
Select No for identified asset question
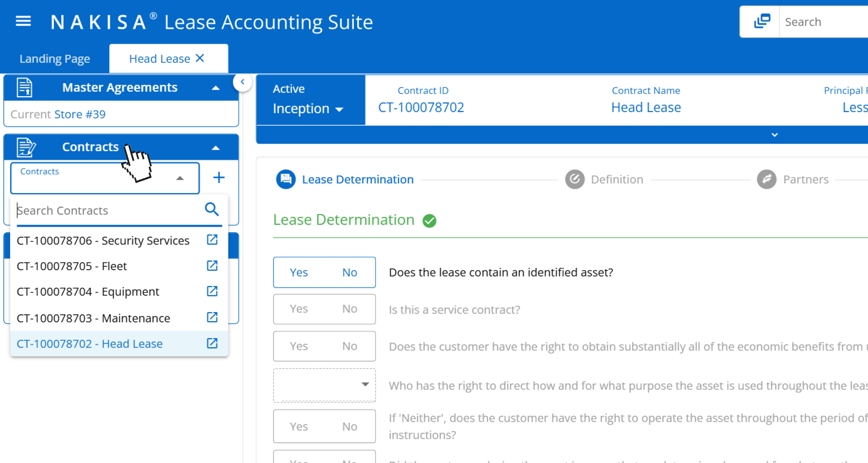point(350,272)
